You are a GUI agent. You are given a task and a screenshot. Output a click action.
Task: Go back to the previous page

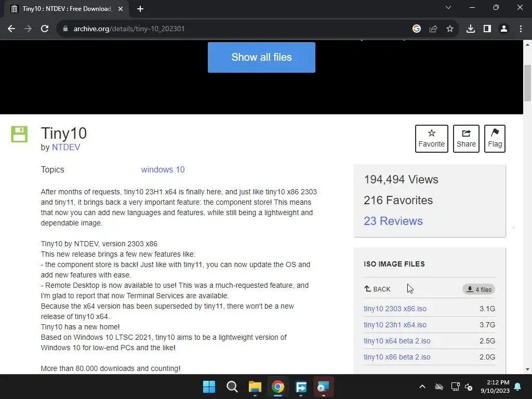[x=11, y=29]
